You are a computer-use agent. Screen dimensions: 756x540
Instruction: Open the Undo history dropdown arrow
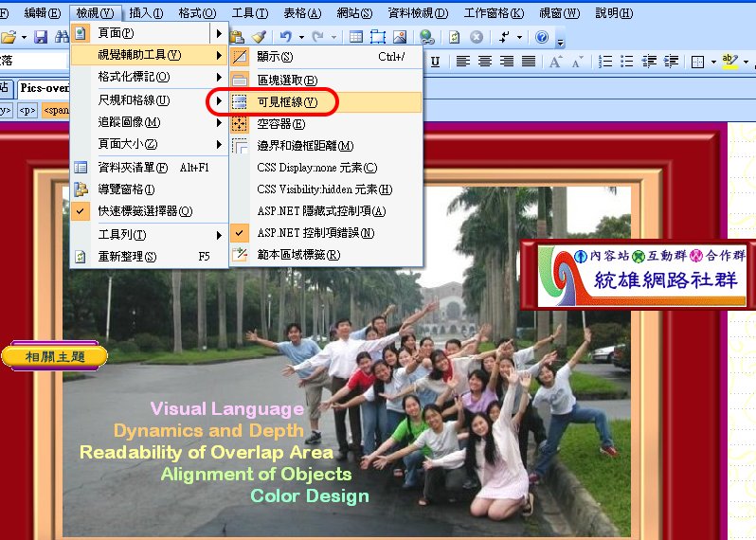coord(301,37)
